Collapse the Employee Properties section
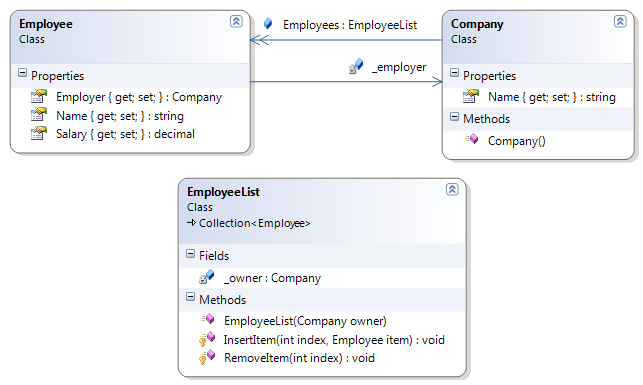 [x=23, y=73]
